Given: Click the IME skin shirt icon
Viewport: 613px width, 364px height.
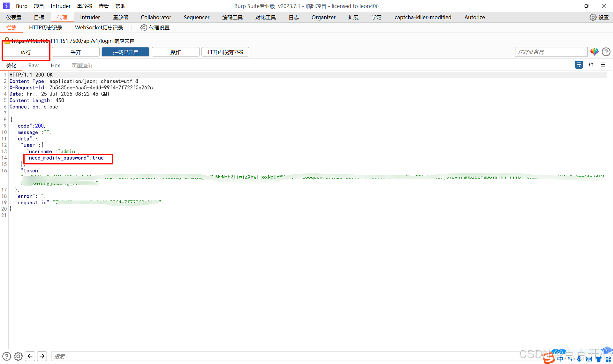Looking at the screenshot, I should tap(599, 359).
